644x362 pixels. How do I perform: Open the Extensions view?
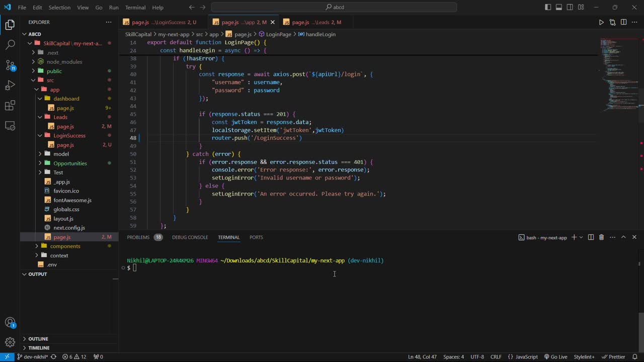coord(10,106)
